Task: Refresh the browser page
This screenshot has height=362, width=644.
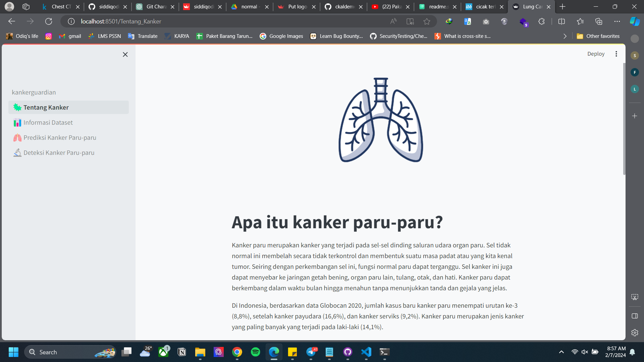Action: click(x=49, y=21)
